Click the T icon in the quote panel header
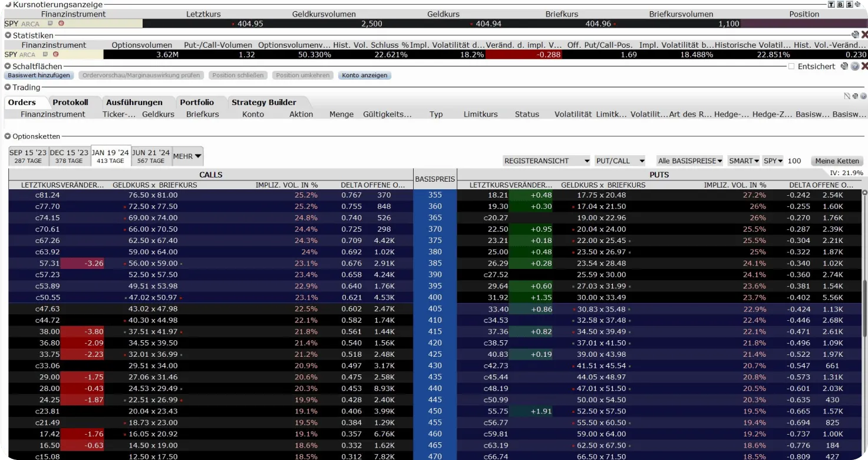This screenshot has width=868, height=460. point(831,5)
